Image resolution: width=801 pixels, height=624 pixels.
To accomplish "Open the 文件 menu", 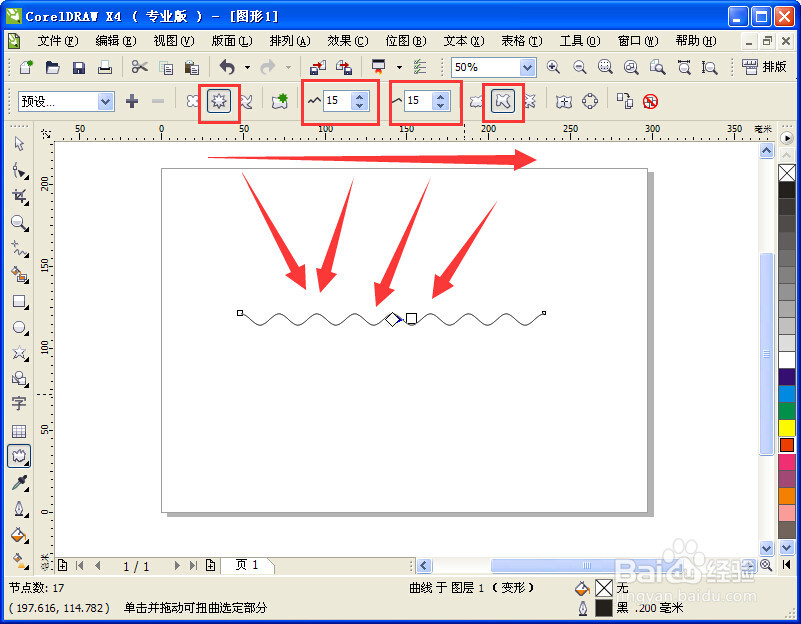I will pyautogui.click(x=57, y=41).
